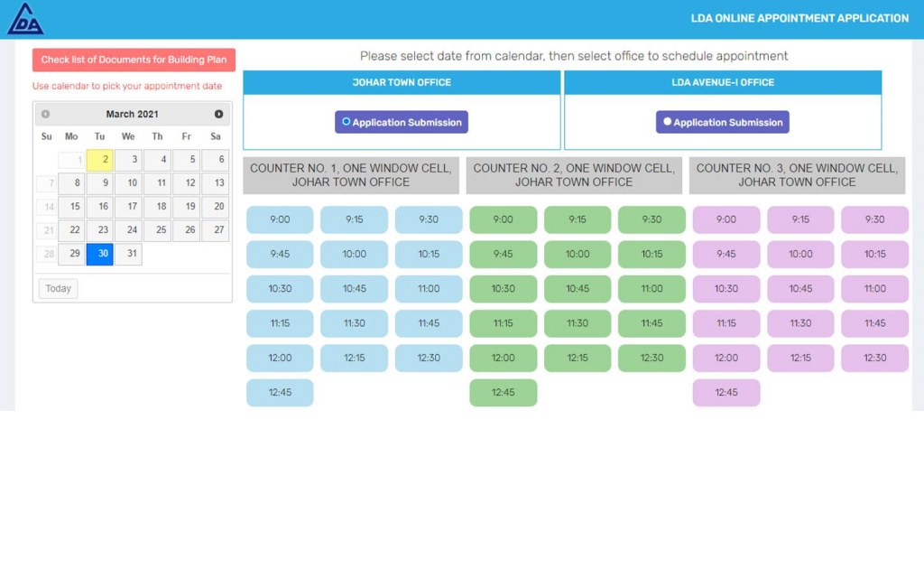Screen dimensions: 924x578
Task: Select the 9:30 slot at Counter No. 3
Action: pyautogui.click(x=874, y=219)
